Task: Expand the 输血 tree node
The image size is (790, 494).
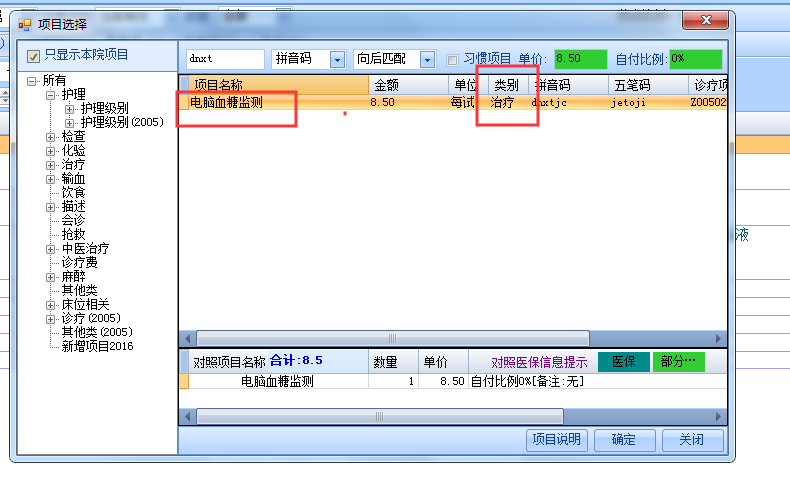Action: pyautogui.click(x=50, y=179)
